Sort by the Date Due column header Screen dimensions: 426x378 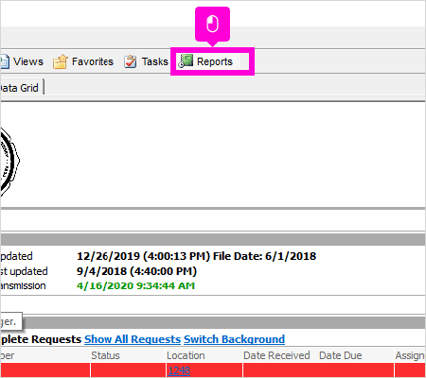[340, 356]
